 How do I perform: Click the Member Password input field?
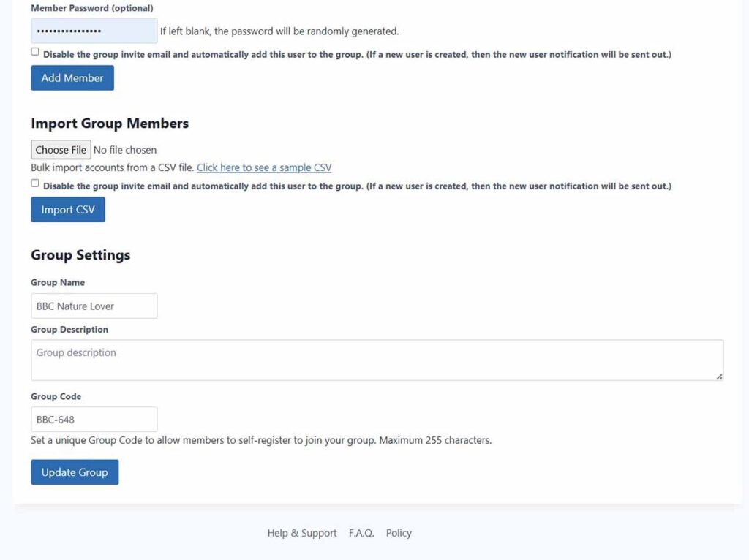pos(94,31)
